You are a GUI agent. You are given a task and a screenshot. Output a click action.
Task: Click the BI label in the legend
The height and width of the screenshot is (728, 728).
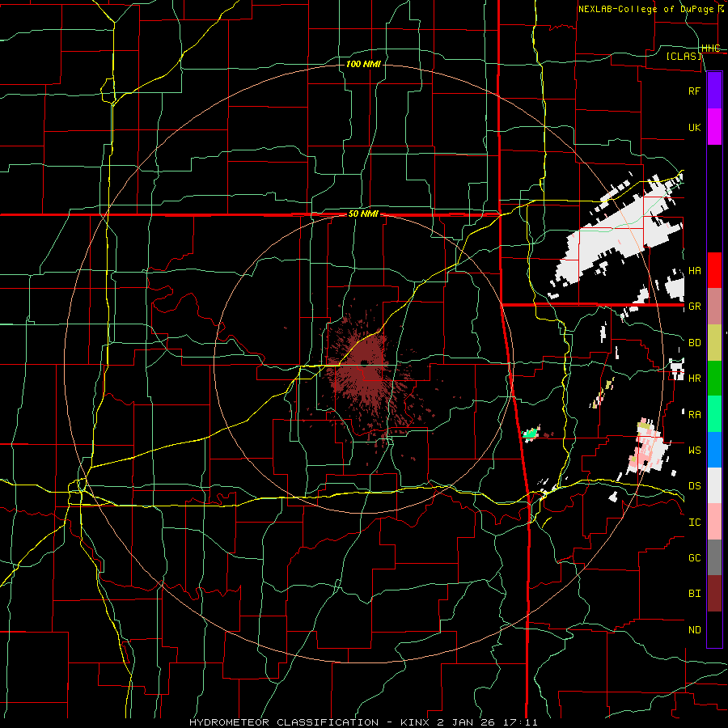[x=695, y=594]
